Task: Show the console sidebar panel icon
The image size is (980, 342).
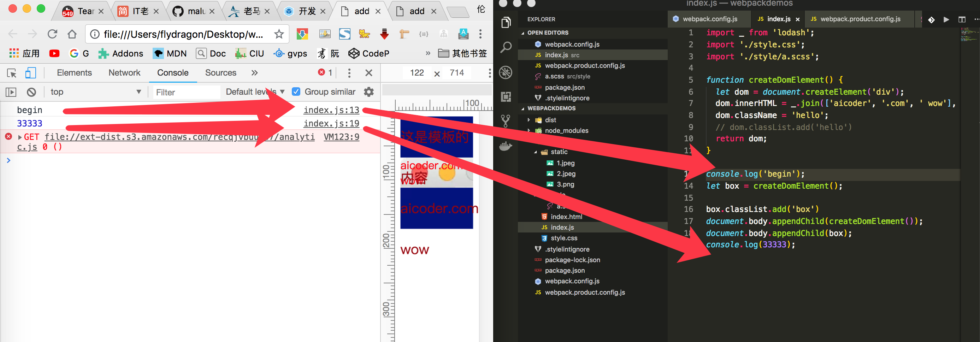Action: tap(11, 92)
